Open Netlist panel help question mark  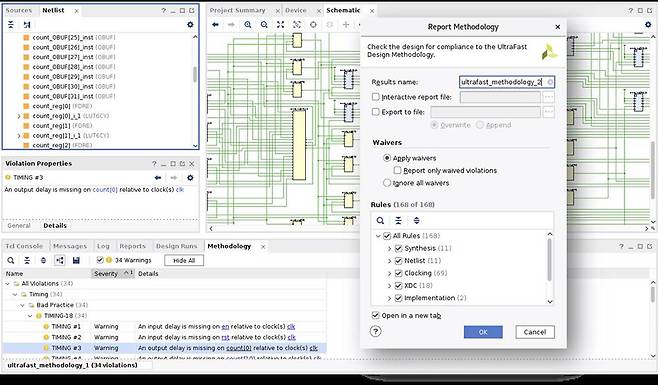(x=164, y=10)
